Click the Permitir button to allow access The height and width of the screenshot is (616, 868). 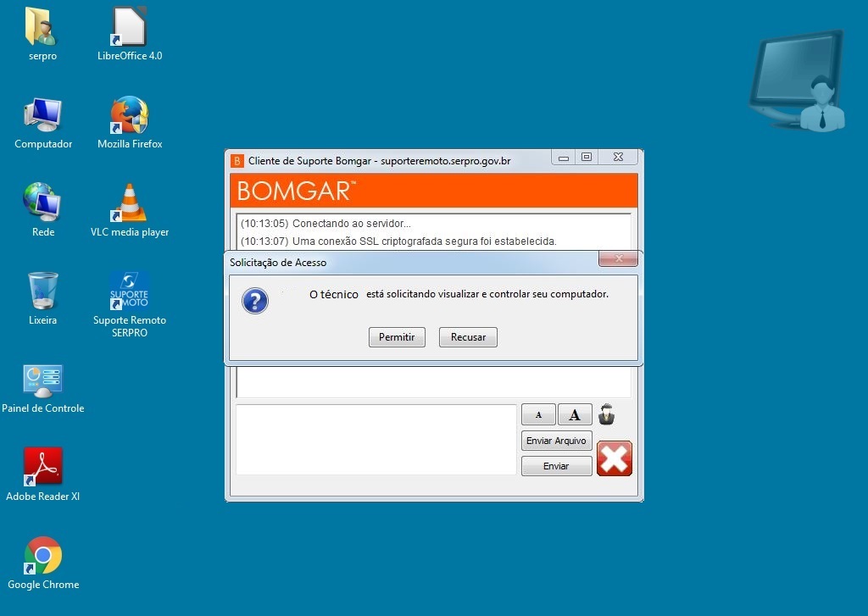(x=397, y=337)
